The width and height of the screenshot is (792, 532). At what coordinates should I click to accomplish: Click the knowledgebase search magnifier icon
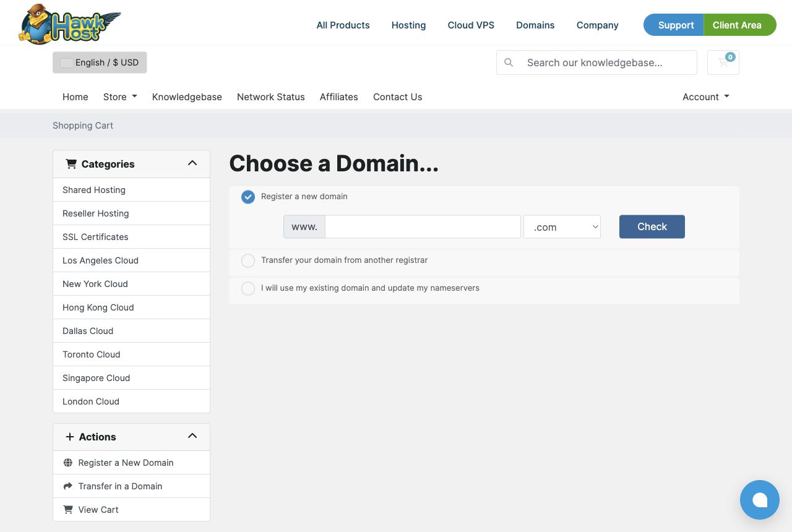509,62
